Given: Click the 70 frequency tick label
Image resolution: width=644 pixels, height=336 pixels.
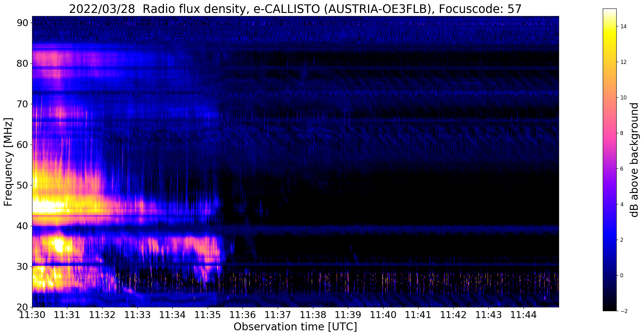Looking at the screenshot, I should [23, 104].
